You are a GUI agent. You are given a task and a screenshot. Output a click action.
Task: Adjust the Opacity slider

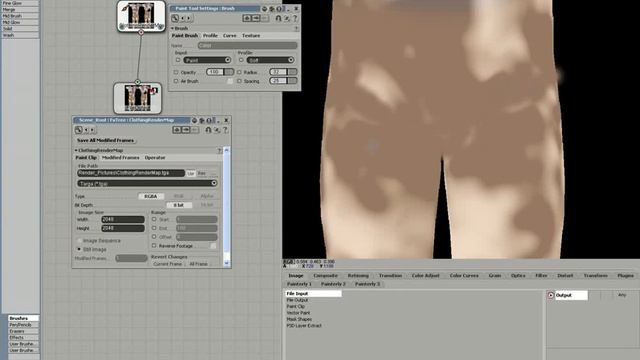tap(220, 72)
